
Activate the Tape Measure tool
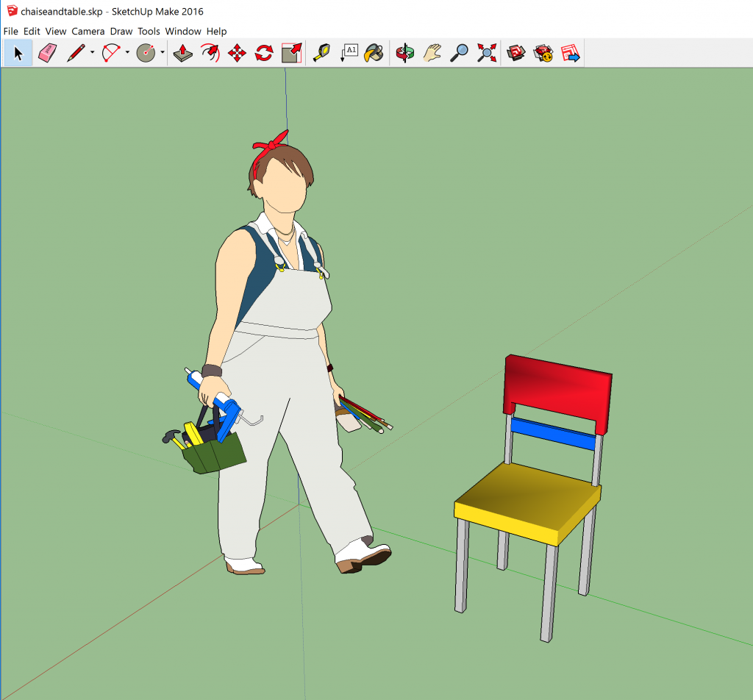click(x=321, y=53)
